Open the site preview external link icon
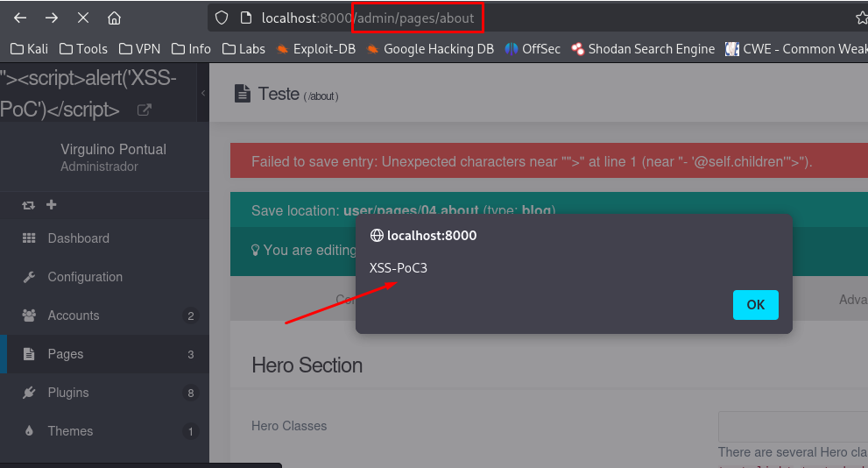The image size is (868, 468). [144, 110]
